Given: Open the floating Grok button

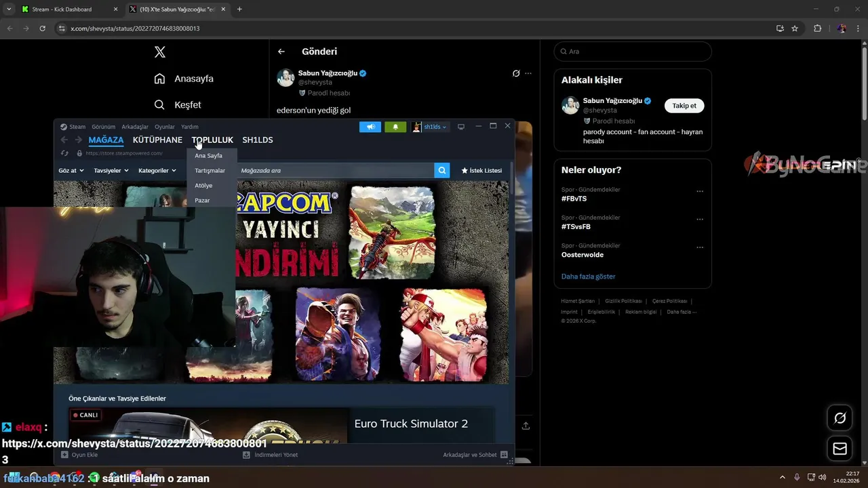Looking at the screenshot, I should click(840, 418).
